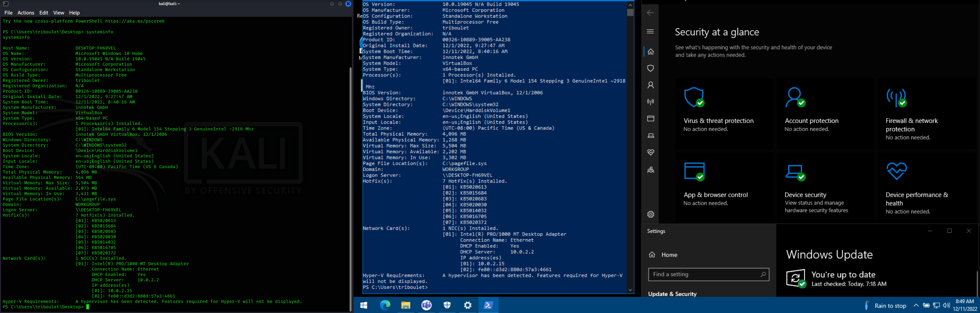Open the Help menu in Kali terminal
Image resolution: width=980 pixels, height=313 pixels.
[x=74, y=12]
